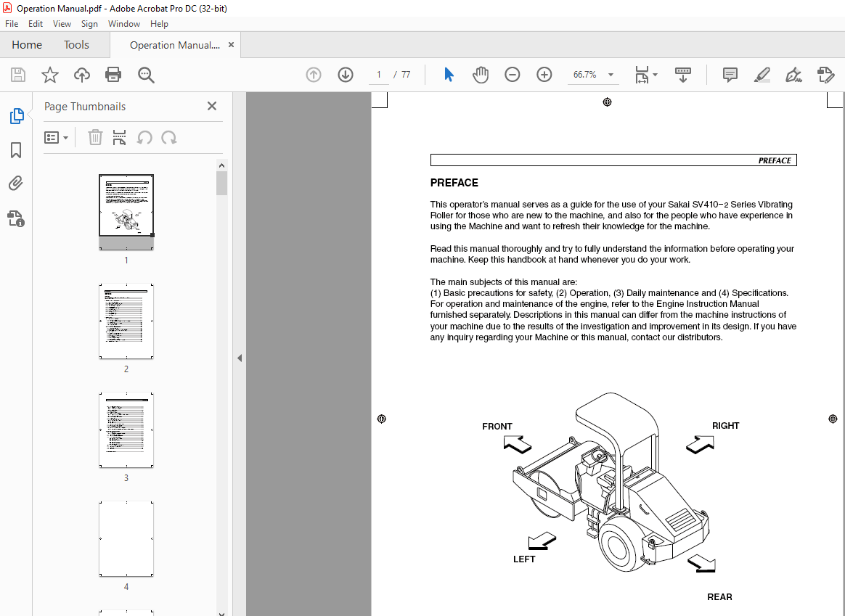Open the Attachments paperclip icon
This screenshot has height=616, width=845.
pyautogui.click(x=16, y=184)
